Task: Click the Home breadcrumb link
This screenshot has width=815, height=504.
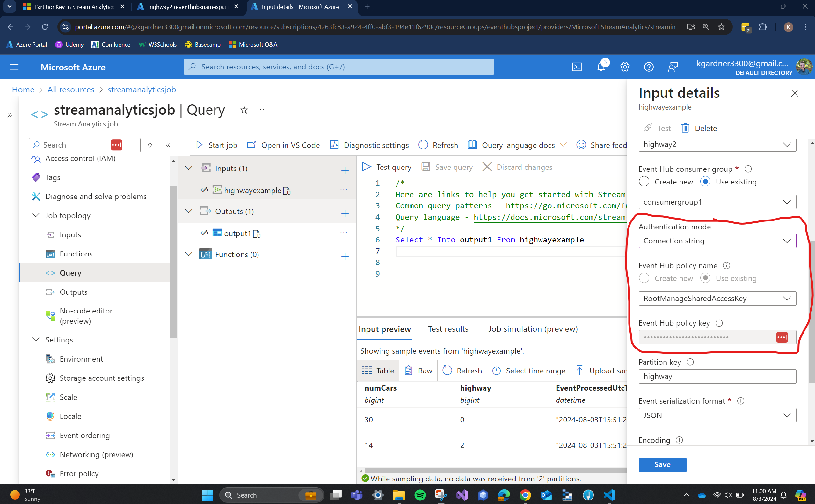Action: [x=23, y=90]
